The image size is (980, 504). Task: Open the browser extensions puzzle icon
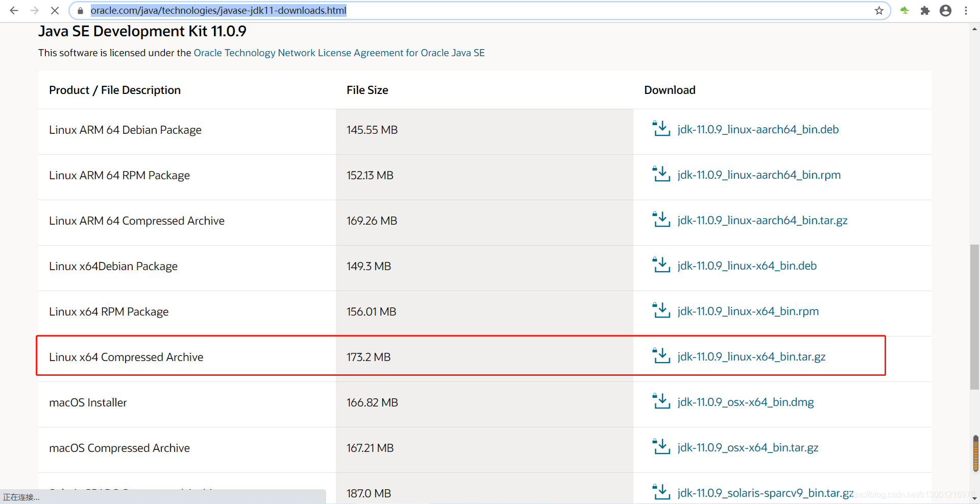click(x=925, y=10)
